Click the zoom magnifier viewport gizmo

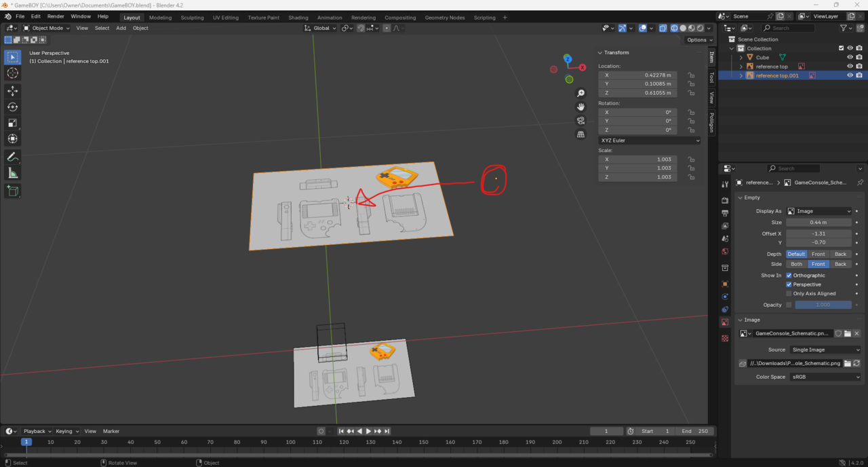coord(580,94)
